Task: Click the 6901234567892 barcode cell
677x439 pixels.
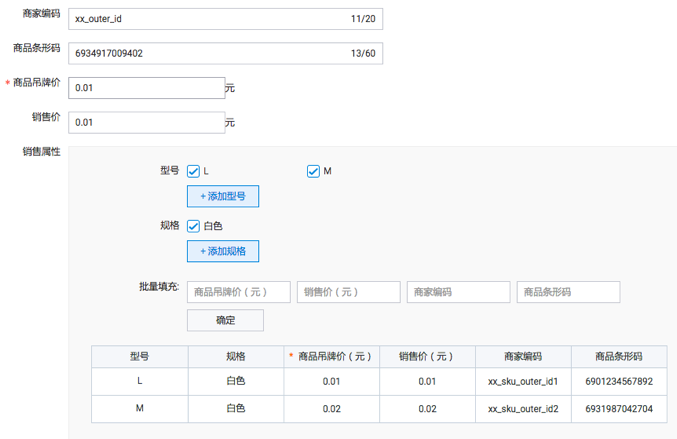Action: (619, 382)
